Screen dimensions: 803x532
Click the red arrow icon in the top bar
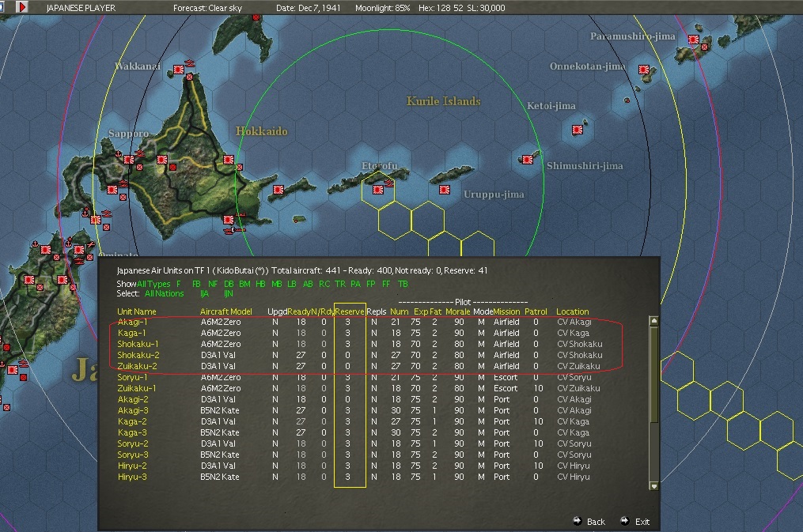(21, 7)
